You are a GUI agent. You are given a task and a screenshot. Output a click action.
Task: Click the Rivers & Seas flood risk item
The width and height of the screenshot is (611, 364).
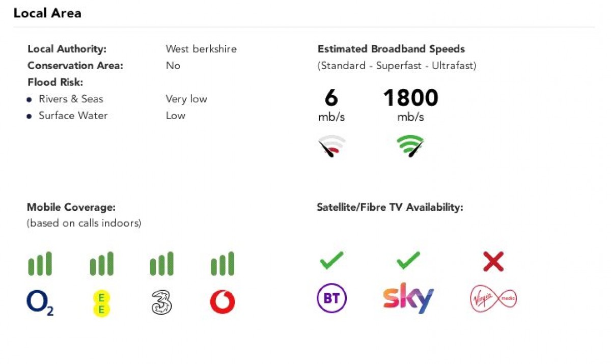pos(71,99)
